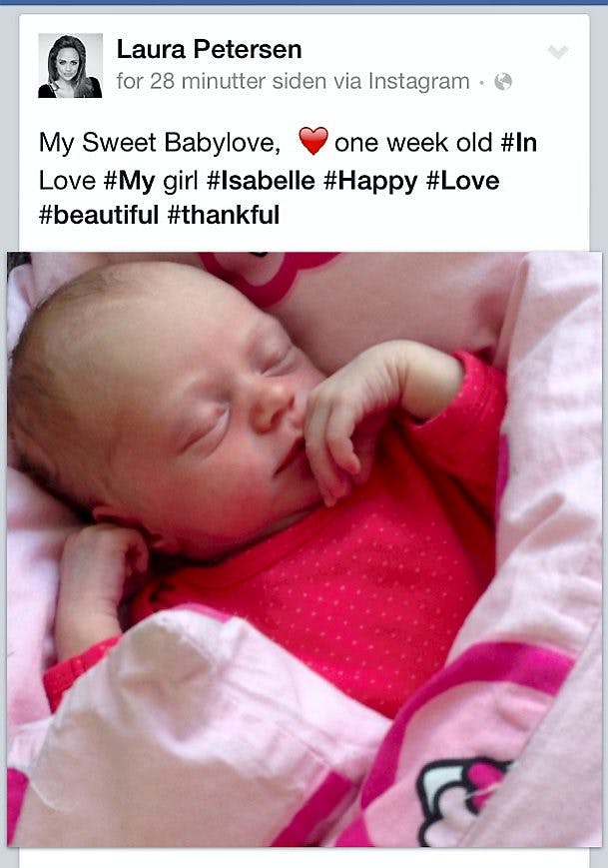Click the red heart emoji

(x=313, y=141)
